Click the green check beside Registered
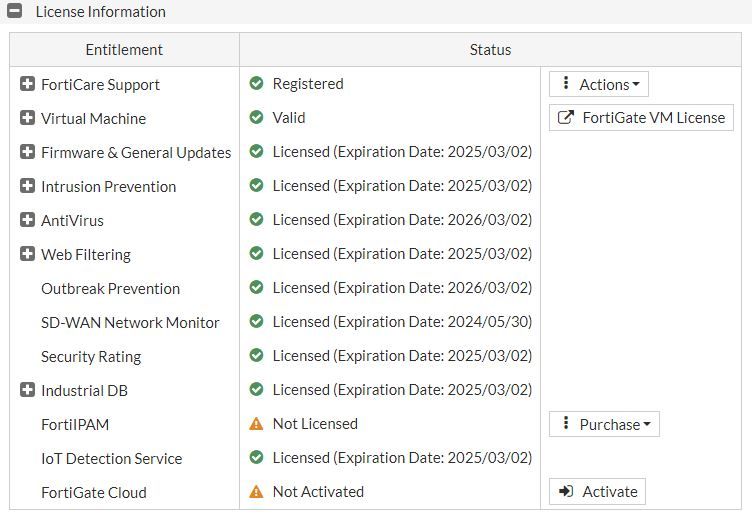The height and width of the screenshot is (525, 752). 256,84
